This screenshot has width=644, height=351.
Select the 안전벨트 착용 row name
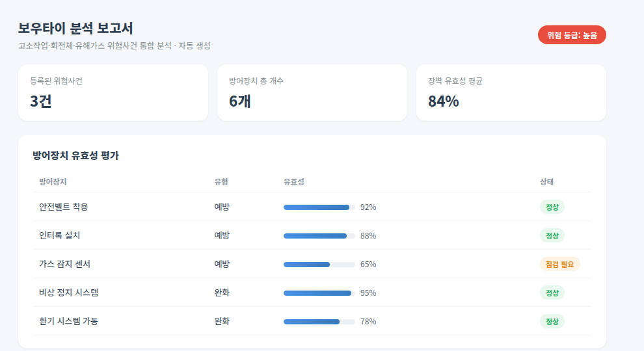(x=64, y=207)
